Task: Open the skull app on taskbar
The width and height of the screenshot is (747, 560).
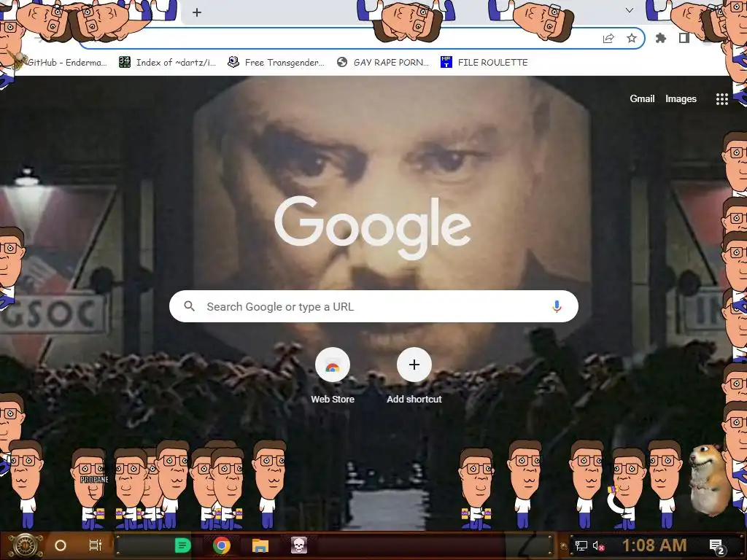Action: pos(299,545)
